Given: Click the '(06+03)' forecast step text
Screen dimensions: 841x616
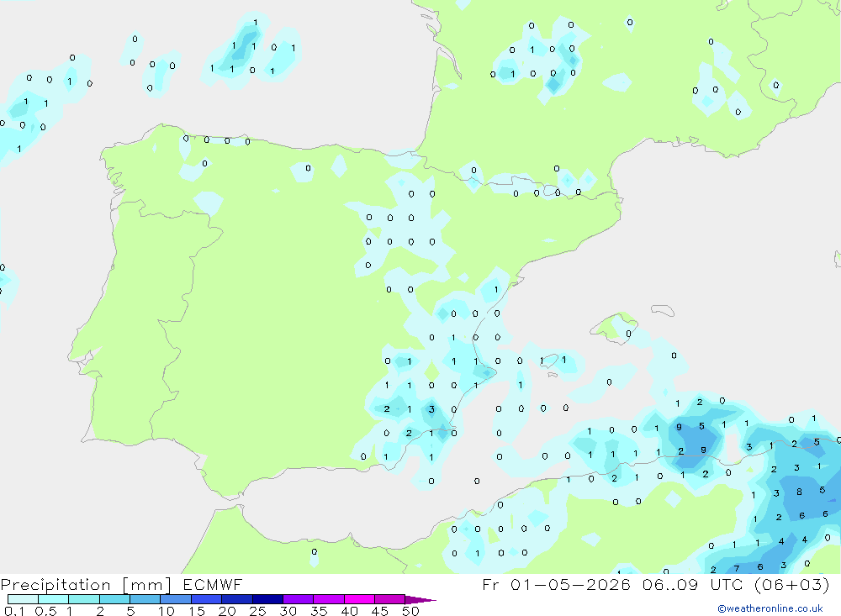Looking at the screenshot, I should [x=791, y=584].
